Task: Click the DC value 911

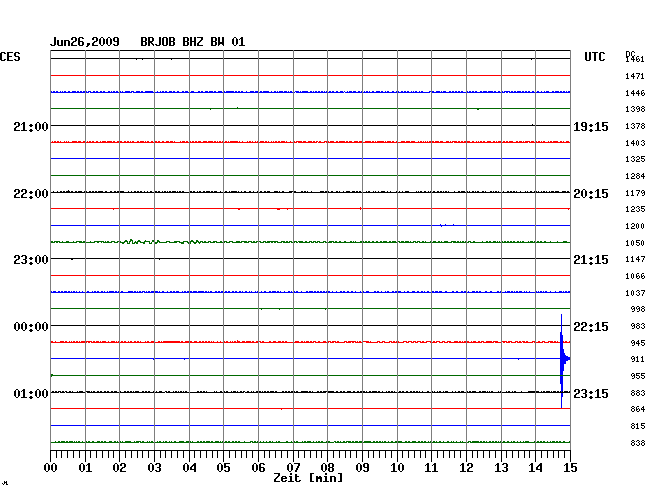Action: [x=638, y=359]
